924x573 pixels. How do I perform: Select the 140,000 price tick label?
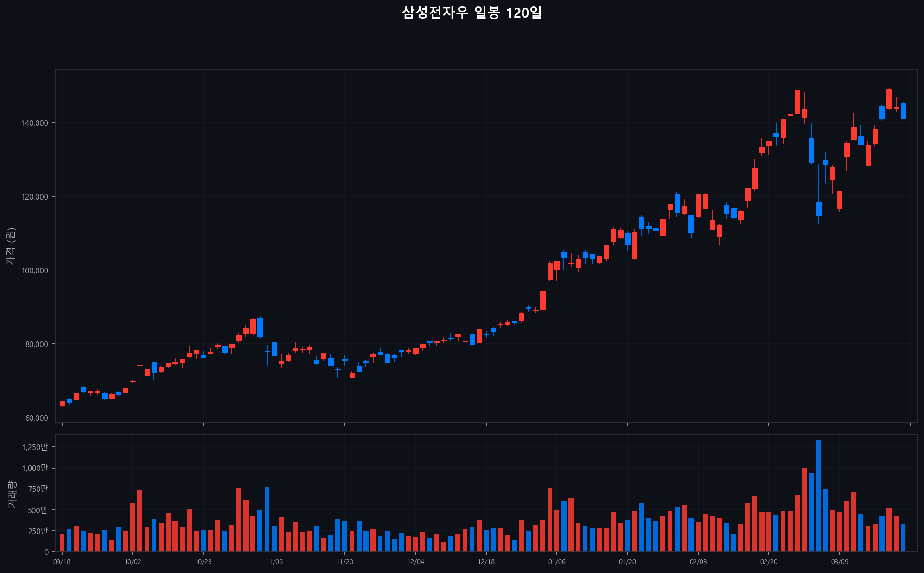click(x=35, y=123)
